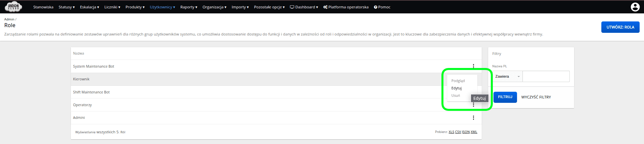
Task: Expand the Liczniki menu
Action: click(112, 7)
